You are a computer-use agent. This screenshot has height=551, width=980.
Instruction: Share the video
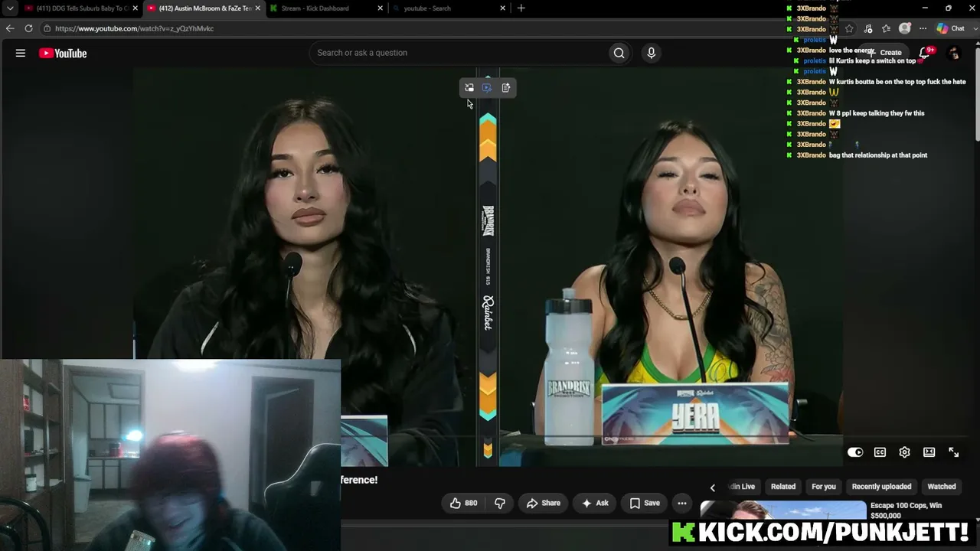pyautogui.click(x=544, y=503)
